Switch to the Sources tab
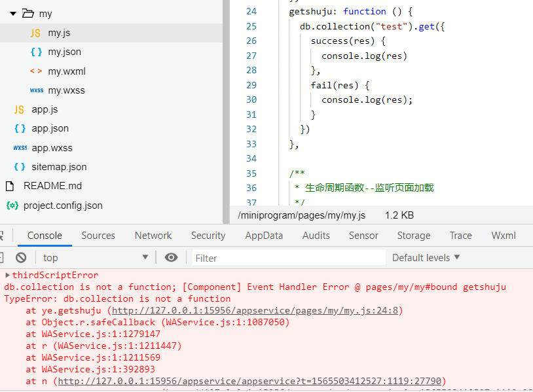 (x=98, y=236)
